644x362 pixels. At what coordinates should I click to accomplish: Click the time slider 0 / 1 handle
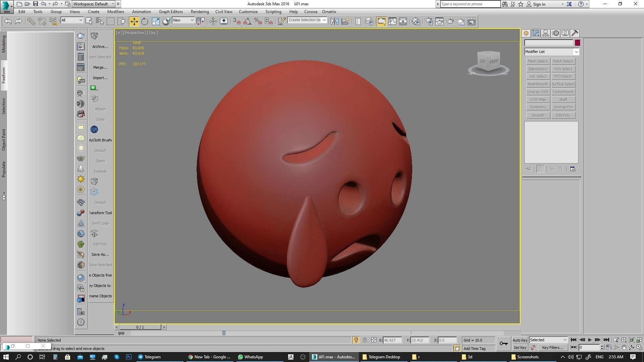(140, 327)
